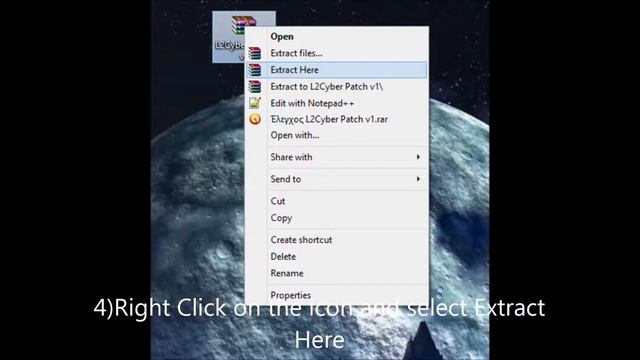The height and width of the screenshot is (360, 640).
Task: Expand Send to submenu arrow
Action: [x=418, y=179]
